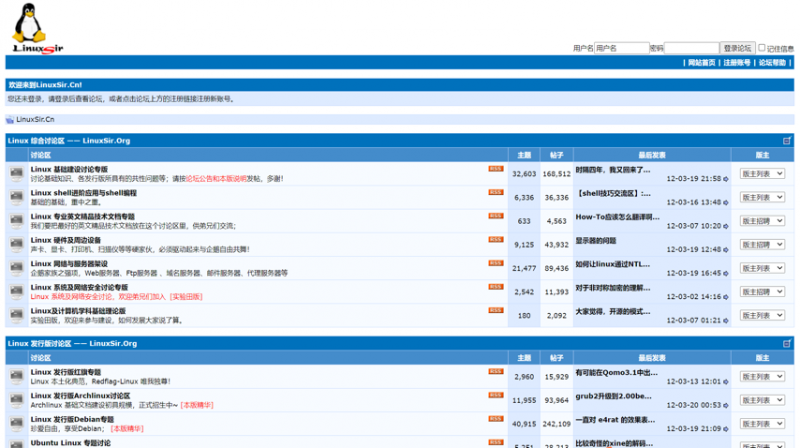
Task: Open RSS feed for Linux 硬件及周边设备
Action: (x=495, y=239)
